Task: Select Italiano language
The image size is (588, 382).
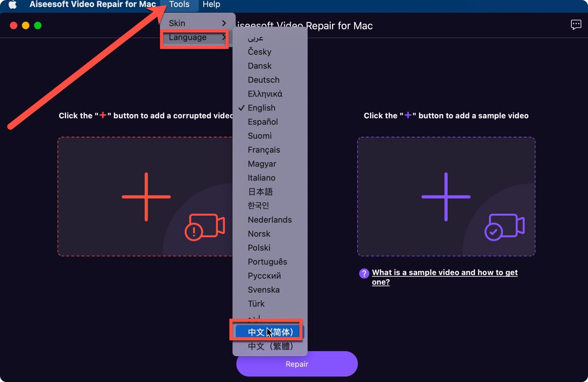Action: (x=270, y=178)
